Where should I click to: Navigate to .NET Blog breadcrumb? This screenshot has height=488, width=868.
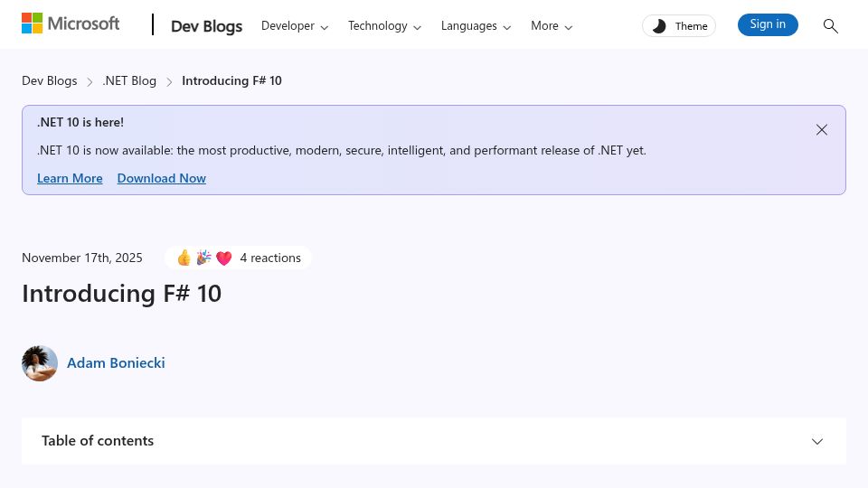(x=129, y=80)
